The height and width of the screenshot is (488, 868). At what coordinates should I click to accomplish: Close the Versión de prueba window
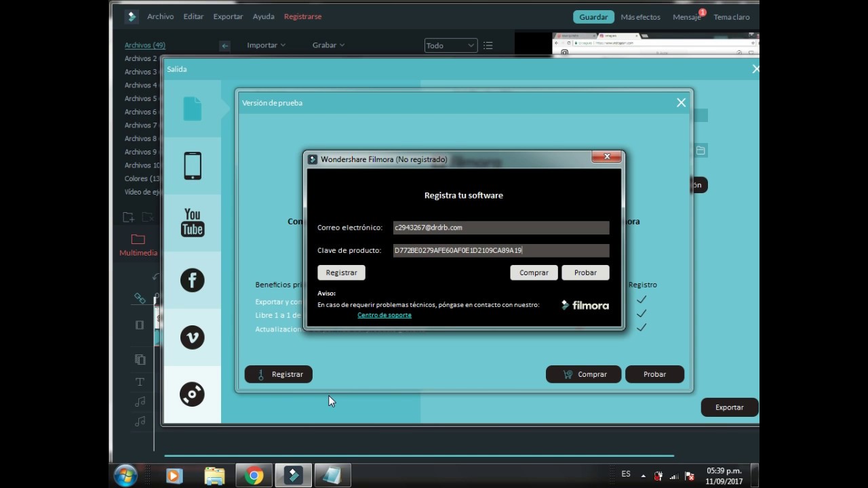[x=681, y=103]
